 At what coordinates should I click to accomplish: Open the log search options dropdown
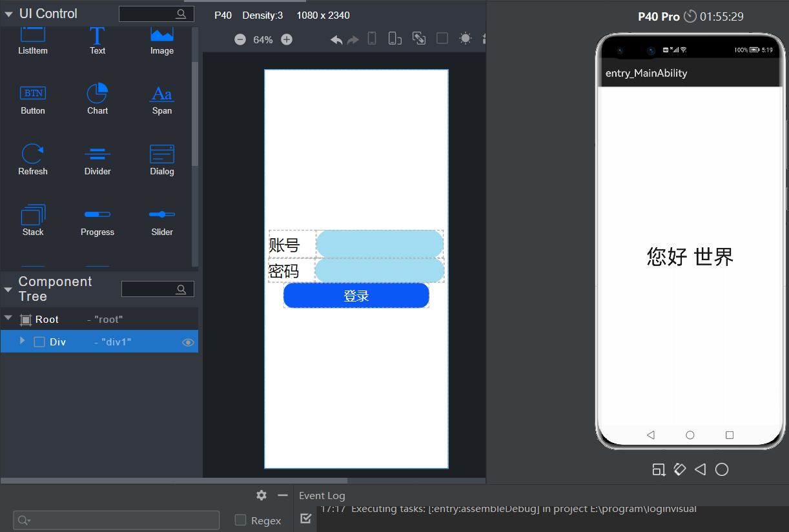coord(25,520)
